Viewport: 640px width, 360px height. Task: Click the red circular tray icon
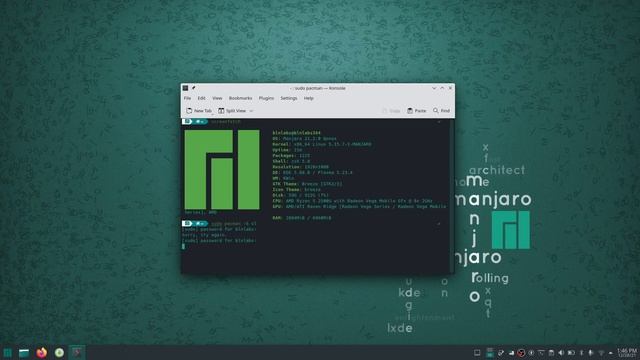[521, 353]
